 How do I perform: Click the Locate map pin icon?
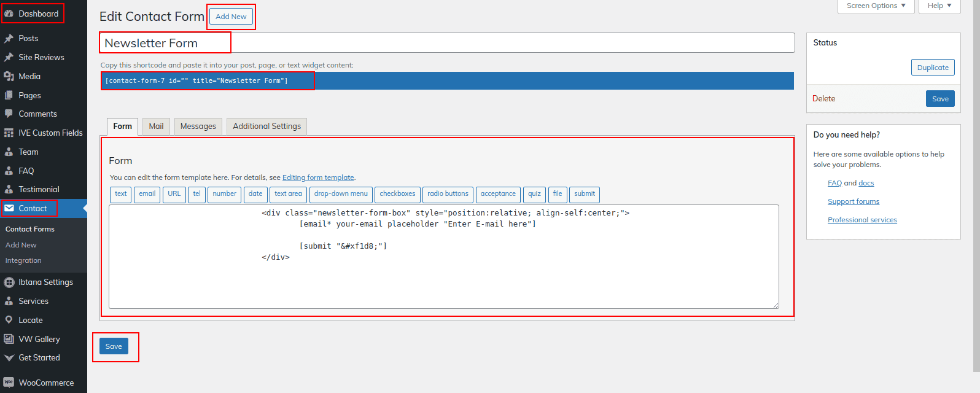tap(9, 320)
